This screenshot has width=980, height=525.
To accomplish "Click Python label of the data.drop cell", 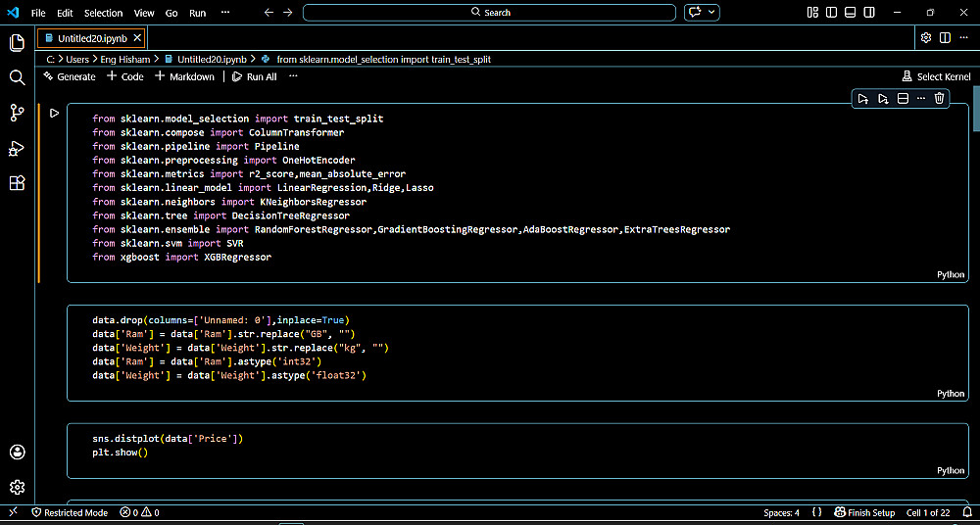I will tap(951, 393).
